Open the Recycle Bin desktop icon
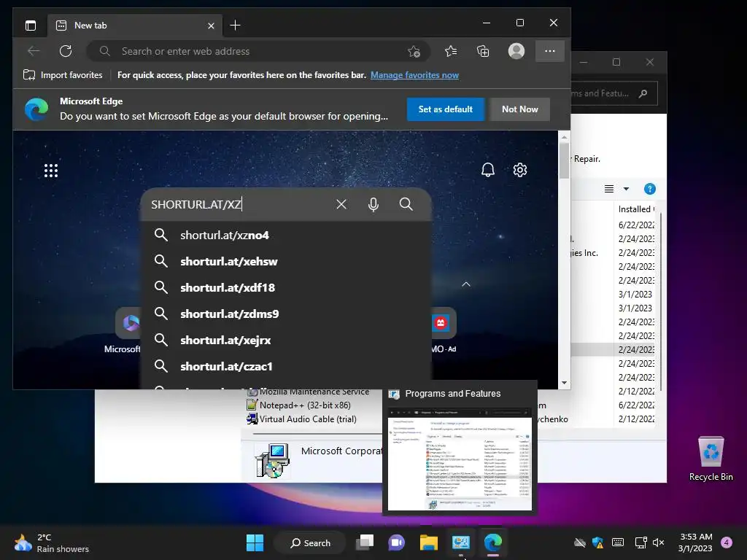747x560 pixels. tap(711, 459)
